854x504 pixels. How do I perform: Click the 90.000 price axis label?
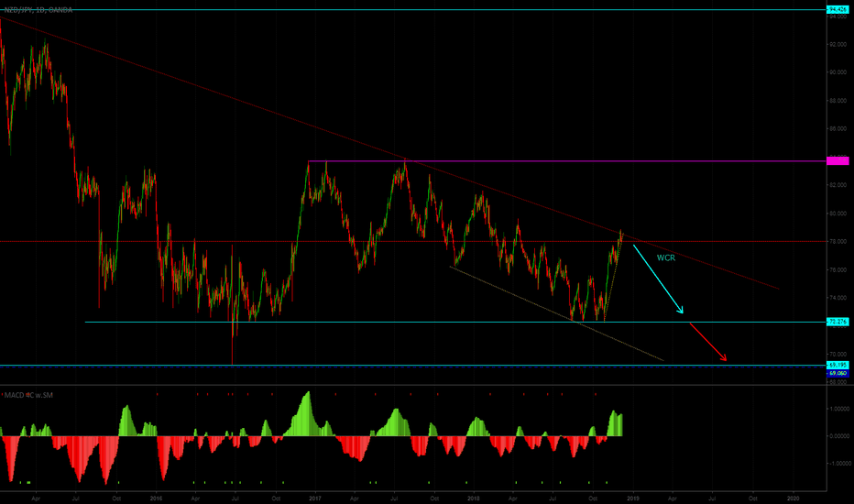point(838,72)
